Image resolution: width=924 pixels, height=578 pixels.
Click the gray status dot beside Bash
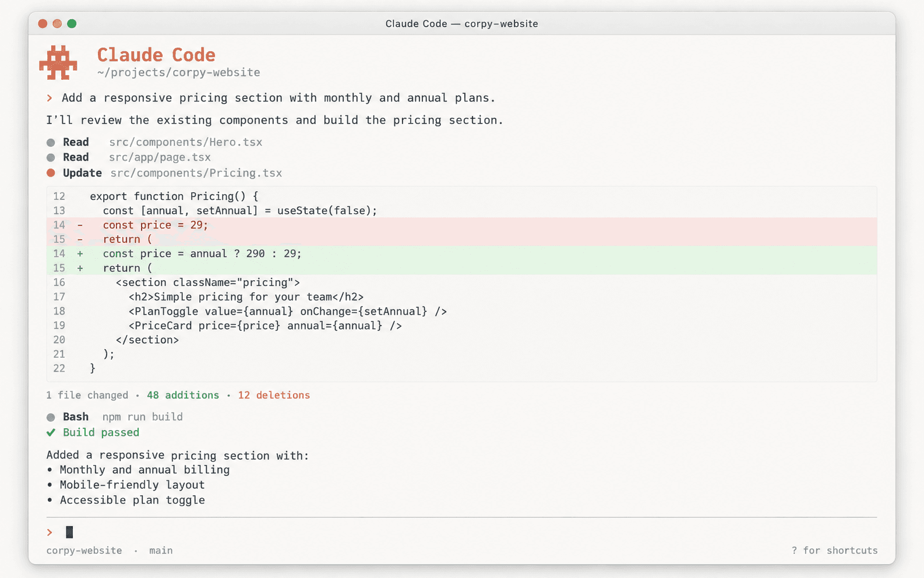pos(51,417)
